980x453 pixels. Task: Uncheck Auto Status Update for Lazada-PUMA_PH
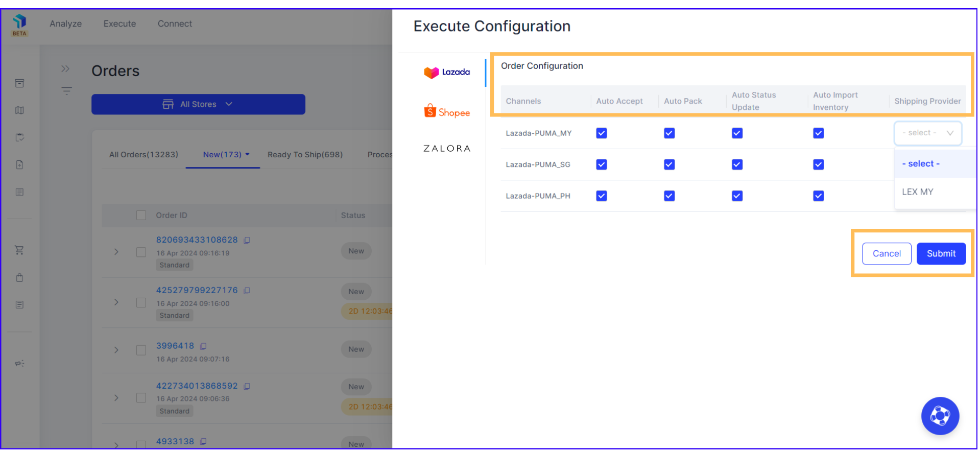737,196
